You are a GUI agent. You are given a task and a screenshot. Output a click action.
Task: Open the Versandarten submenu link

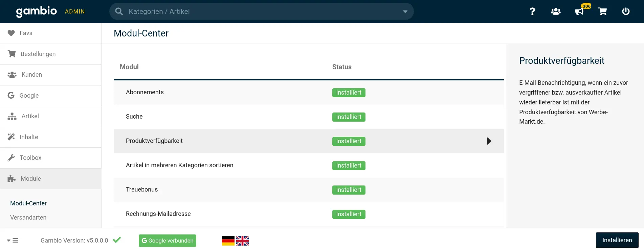point(28,218)
